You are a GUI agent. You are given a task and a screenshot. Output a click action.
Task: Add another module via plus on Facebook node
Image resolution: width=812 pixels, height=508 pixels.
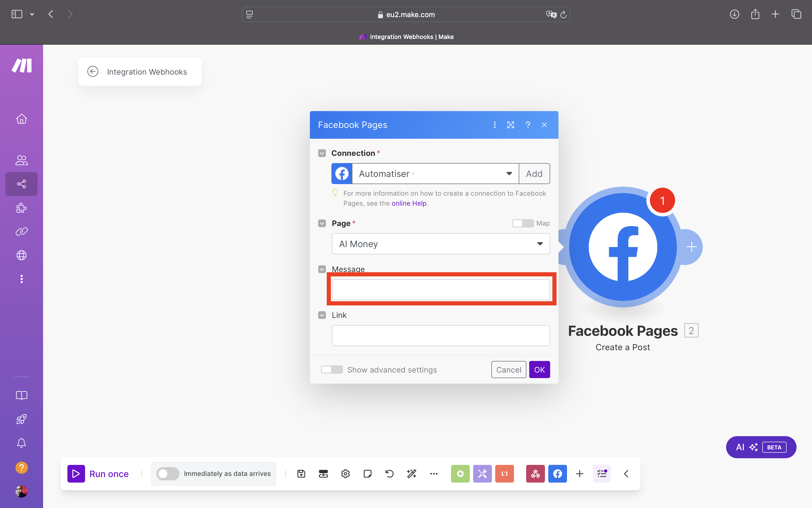pos(692,247)
